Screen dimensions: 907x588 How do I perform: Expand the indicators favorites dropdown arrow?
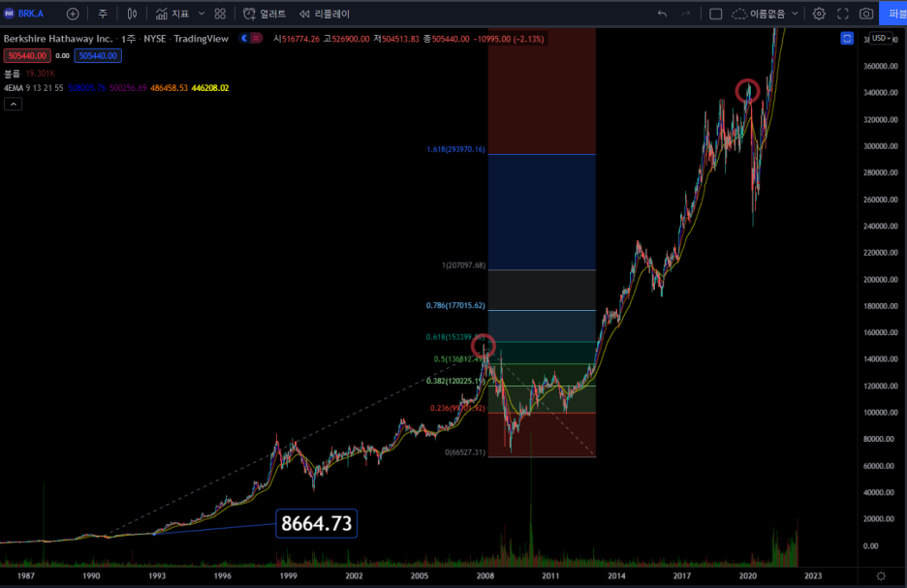click(202, 14)
